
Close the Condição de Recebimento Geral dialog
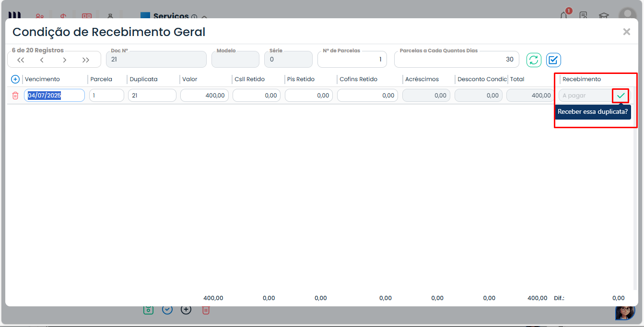click(626, 32)
